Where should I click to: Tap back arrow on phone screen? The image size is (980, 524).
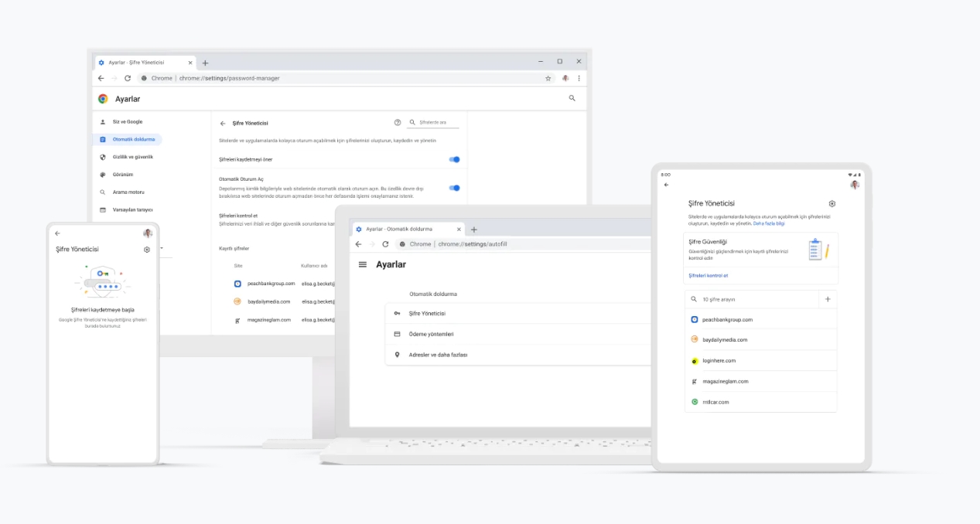pos(57,233)
